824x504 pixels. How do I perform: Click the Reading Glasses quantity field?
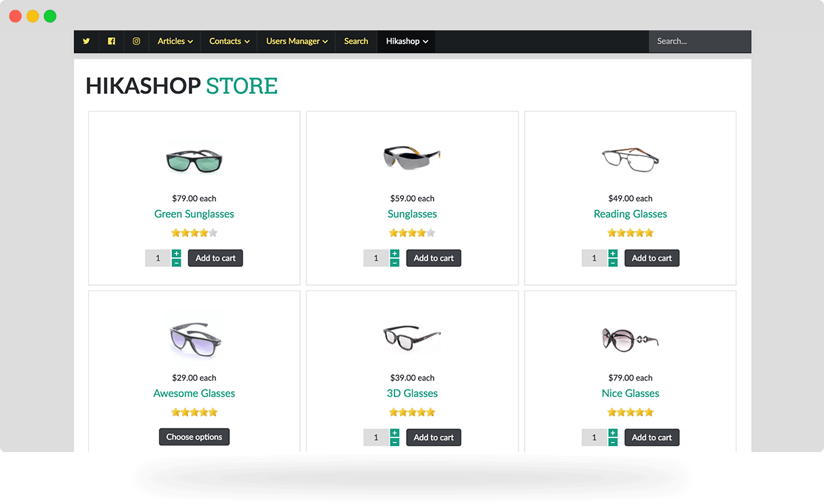pyautogui.click(x=595, y=258)
